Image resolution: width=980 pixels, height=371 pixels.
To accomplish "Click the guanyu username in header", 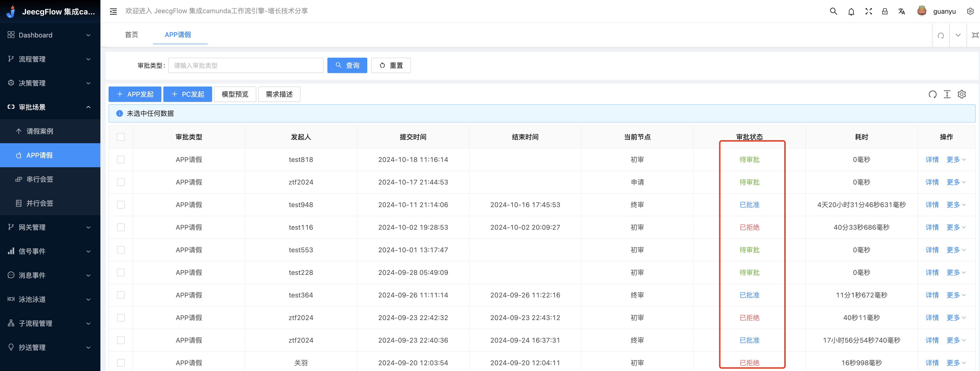I will (944, 12).
